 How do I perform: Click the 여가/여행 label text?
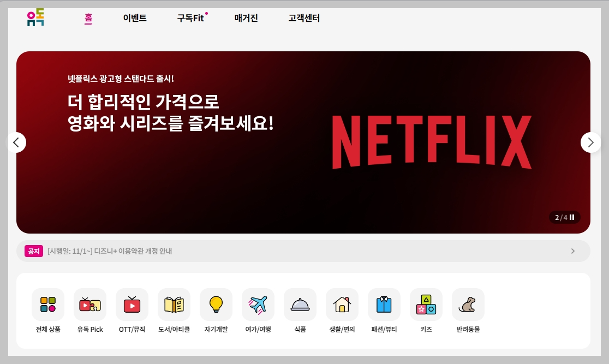(x=258, y=329)
